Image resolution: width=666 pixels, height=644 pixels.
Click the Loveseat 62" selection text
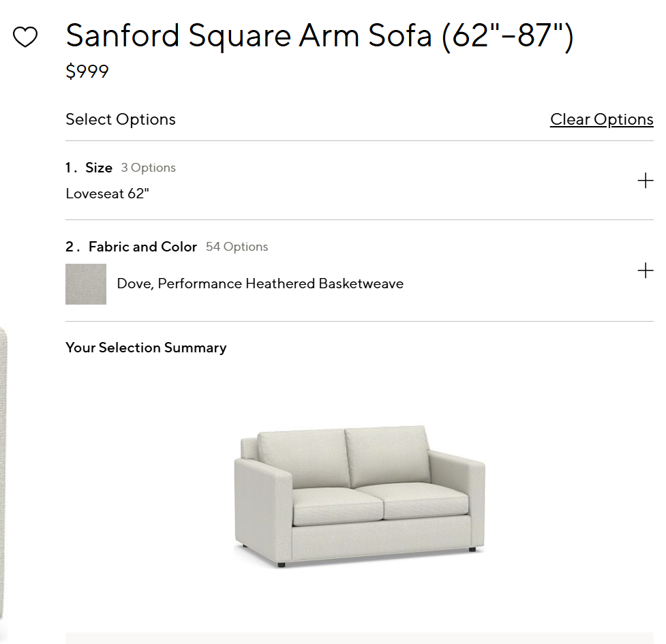107,194
